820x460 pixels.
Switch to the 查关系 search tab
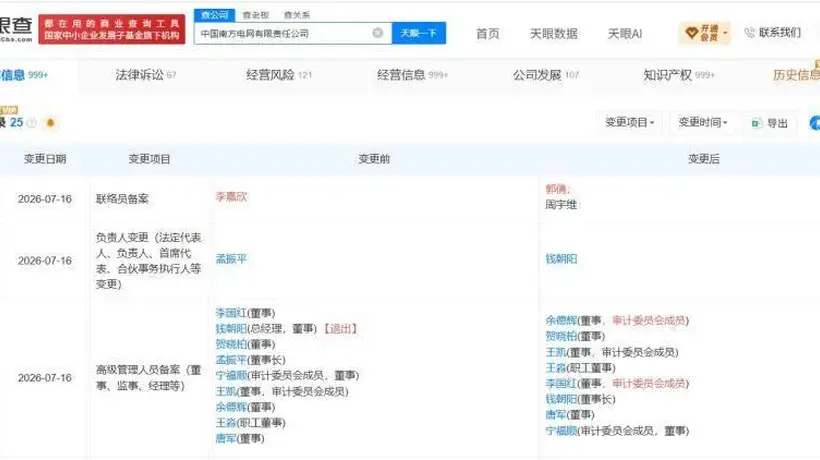click(297, 15)
